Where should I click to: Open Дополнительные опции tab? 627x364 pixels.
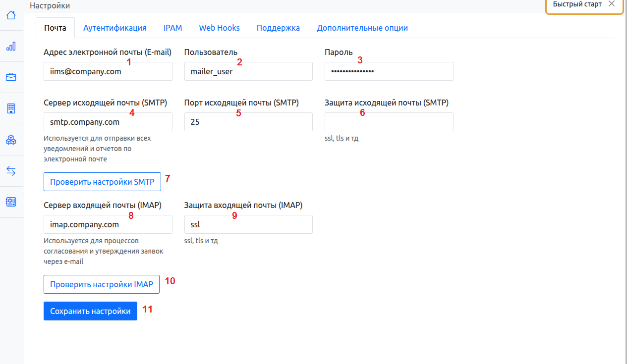tap(362, 28)
